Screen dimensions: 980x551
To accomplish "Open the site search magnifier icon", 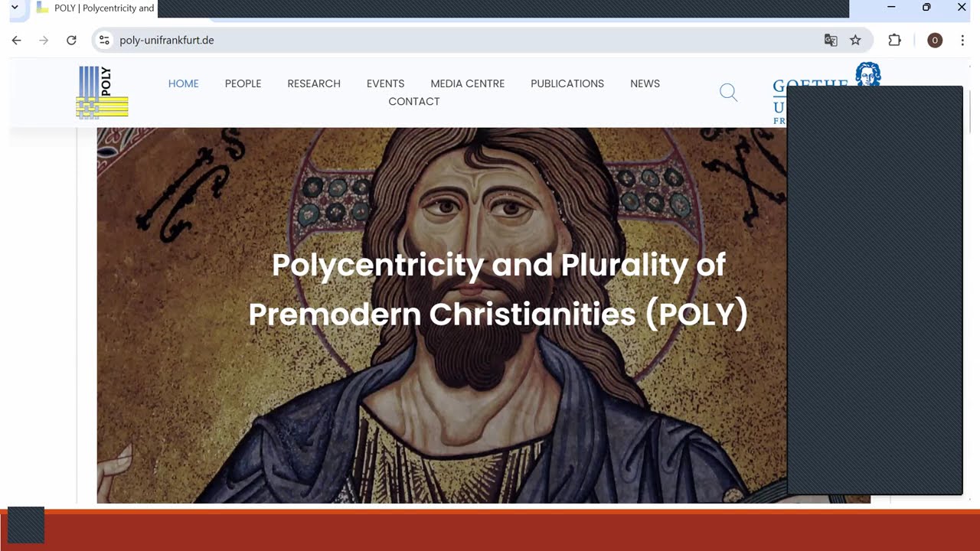I will [728, 93].
